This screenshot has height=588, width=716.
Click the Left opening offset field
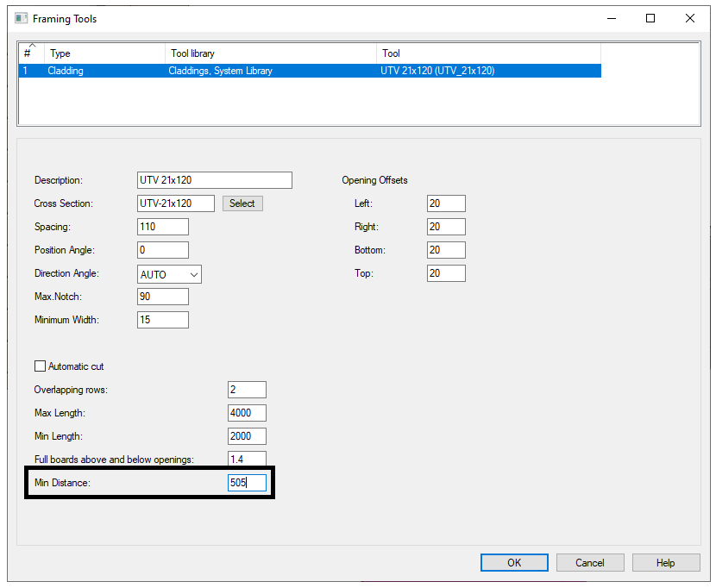pyautogui.click(x=445, y=203)
